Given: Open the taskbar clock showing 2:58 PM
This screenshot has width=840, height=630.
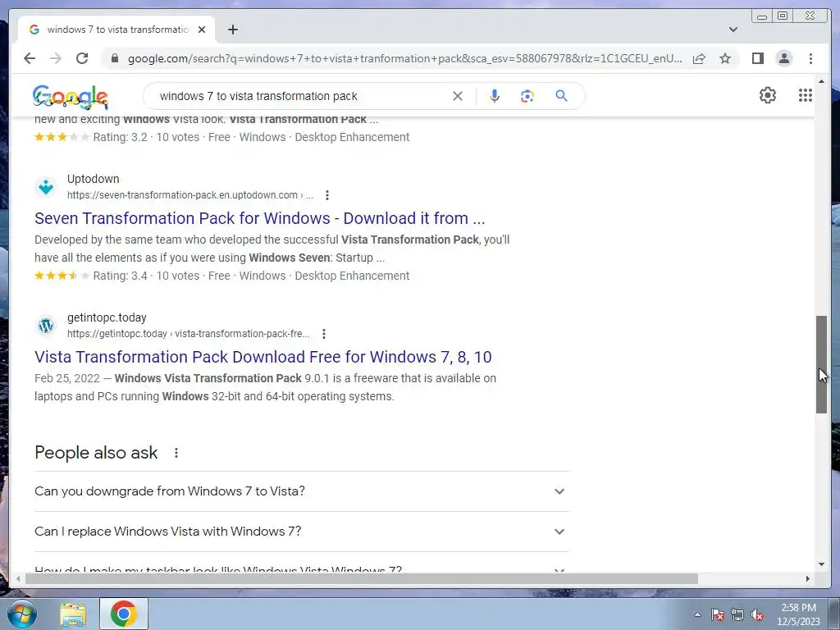Looking at the screenshot, I should pos(798,614).
